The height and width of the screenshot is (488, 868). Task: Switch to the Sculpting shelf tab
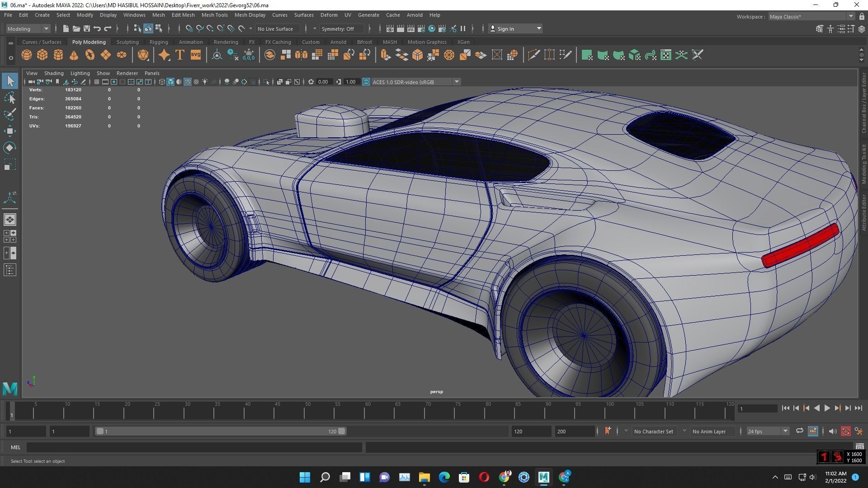pyautogui.click(x=127, y=42)
